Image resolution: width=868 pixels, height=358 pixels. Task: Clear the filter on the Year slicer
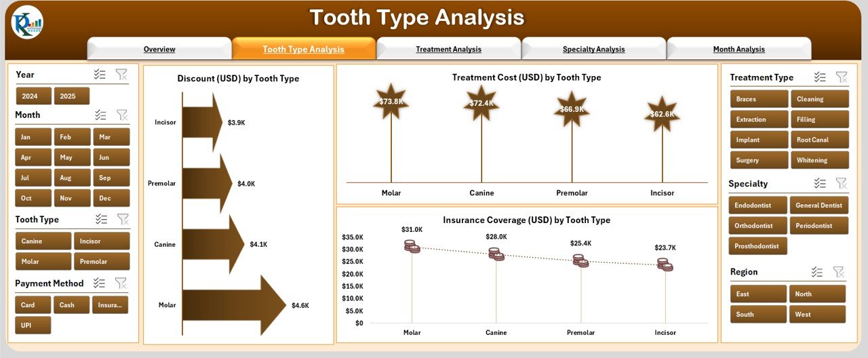click(121, 75)
